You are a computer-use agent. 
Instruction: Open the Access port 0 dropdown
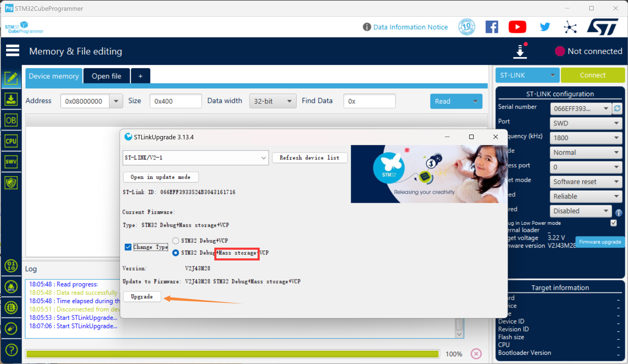[x=586, y=167]
